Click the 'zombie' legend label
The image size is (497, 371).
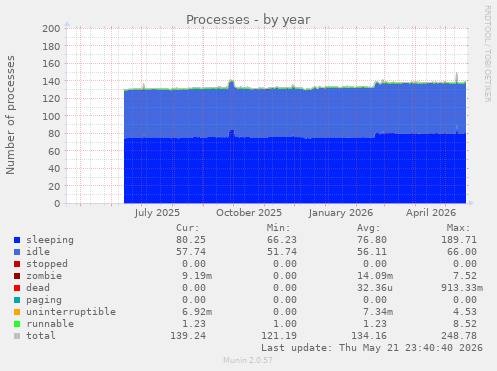click(x=44, y=276)
